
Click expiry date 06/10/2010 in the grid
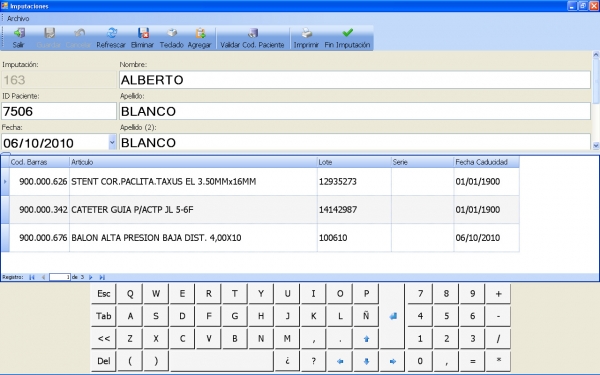click(478, 238)
